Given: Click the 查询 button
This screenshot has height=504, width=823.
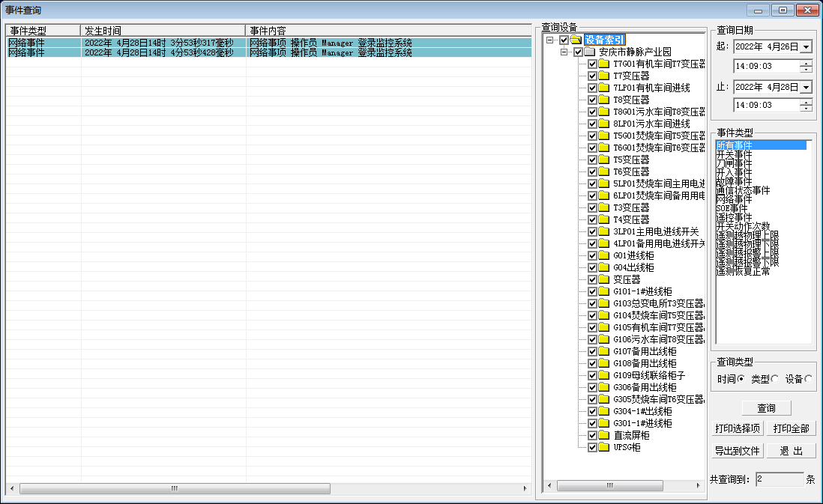Looking at the screenshot, I should [766, 408].
